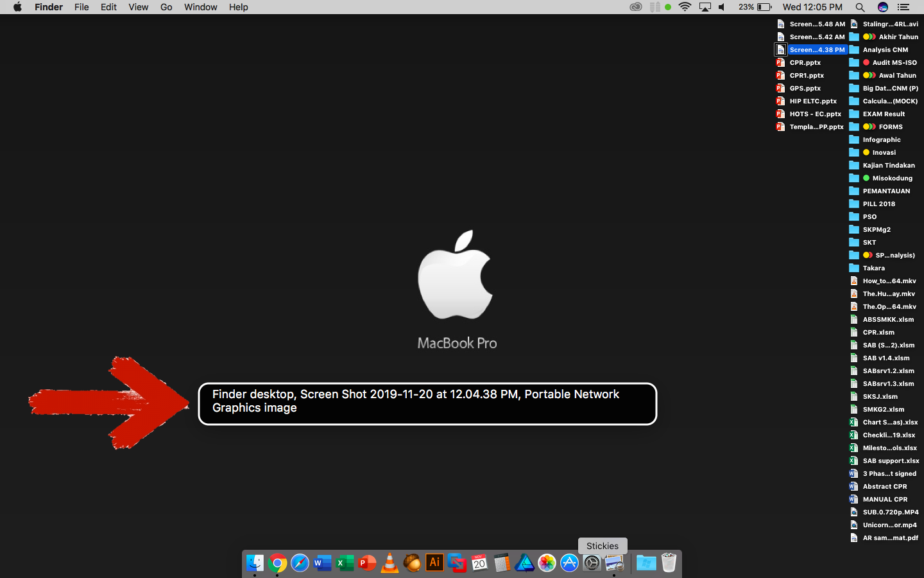Viewport: 924px width, 578px height.
Task: Open PowerPoint from the Dock
Action: (x=367, y=563)
